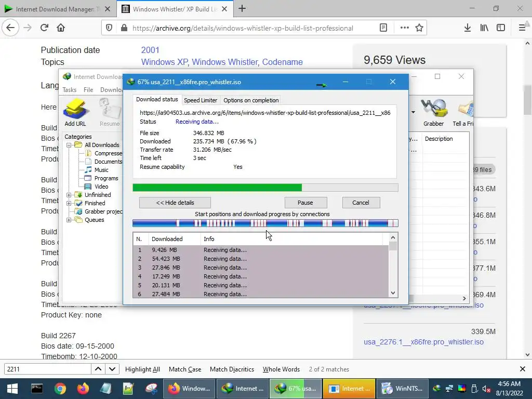Expand the Queues category
Viewport: 532px width, 399px height.
click(x=69, y=220)
